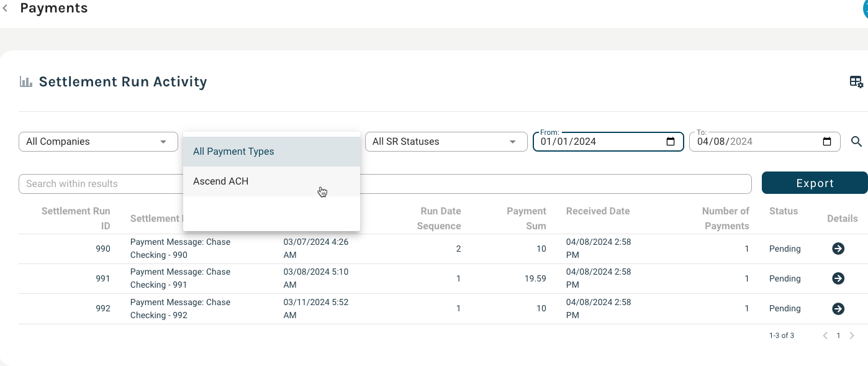The height and width of the screenshot is (366, 868).
Task: Open details arrow for settlement run 990
Action: pyautogui.click(x=838, y=249)
